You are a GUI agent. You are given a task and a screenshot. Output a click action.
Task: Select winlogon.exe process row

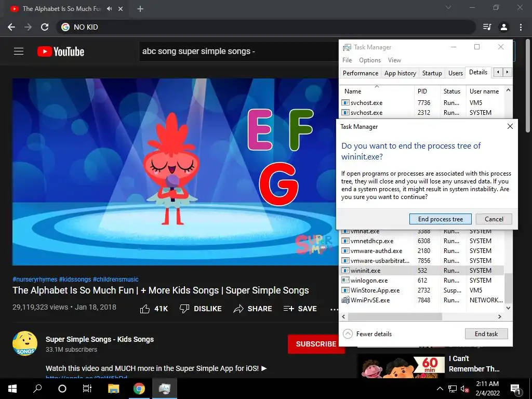tap(422, 281)
